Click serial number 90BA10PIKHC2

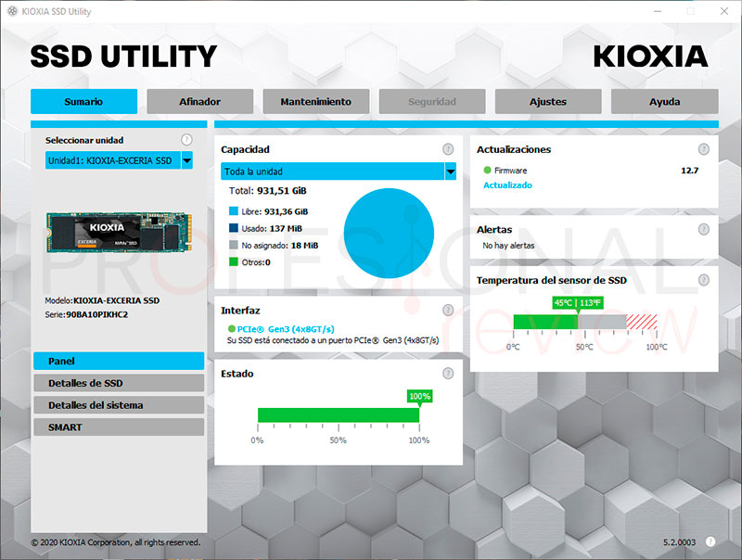click(x=97, y=314)
